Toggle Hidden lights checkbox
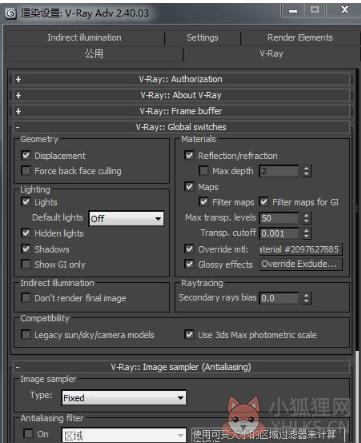Screen dimensions: 361x443 [x=26, y=233]
